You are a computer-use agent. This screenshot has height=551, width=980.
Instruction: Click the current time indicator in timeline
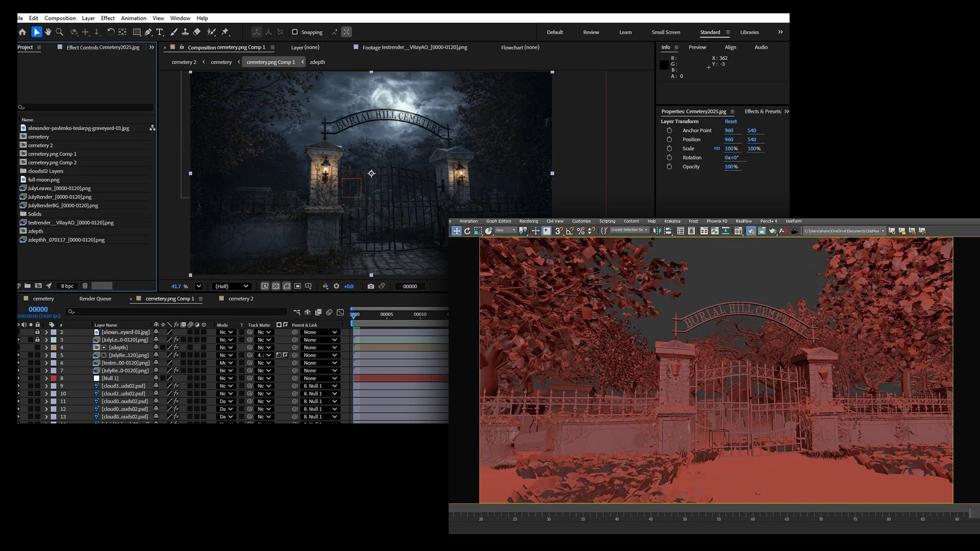(x=353, y=315)
